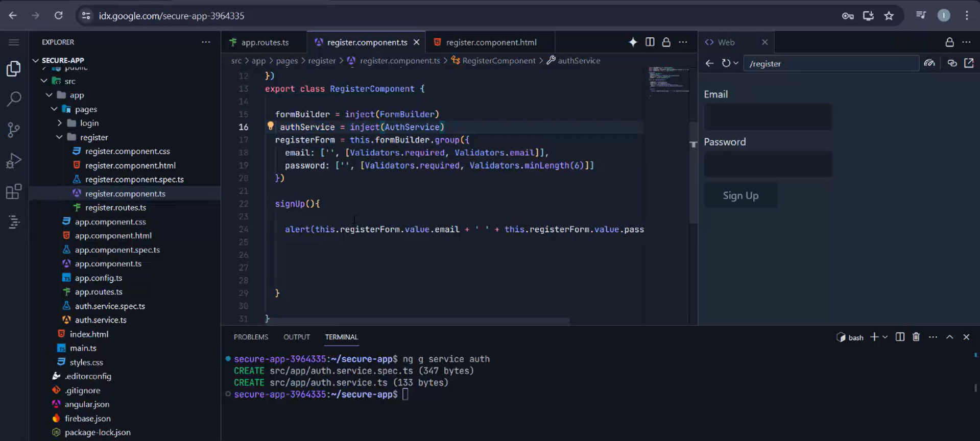
Task: Expand the login folder
Action: pos(89,123)
